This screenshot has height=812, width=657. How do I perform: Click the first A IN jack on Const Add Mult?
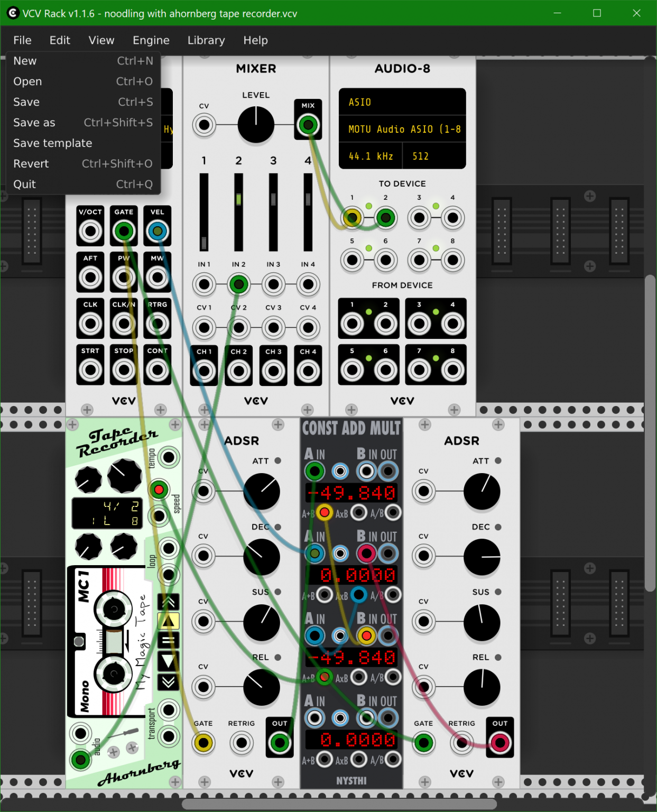(314, 471)
